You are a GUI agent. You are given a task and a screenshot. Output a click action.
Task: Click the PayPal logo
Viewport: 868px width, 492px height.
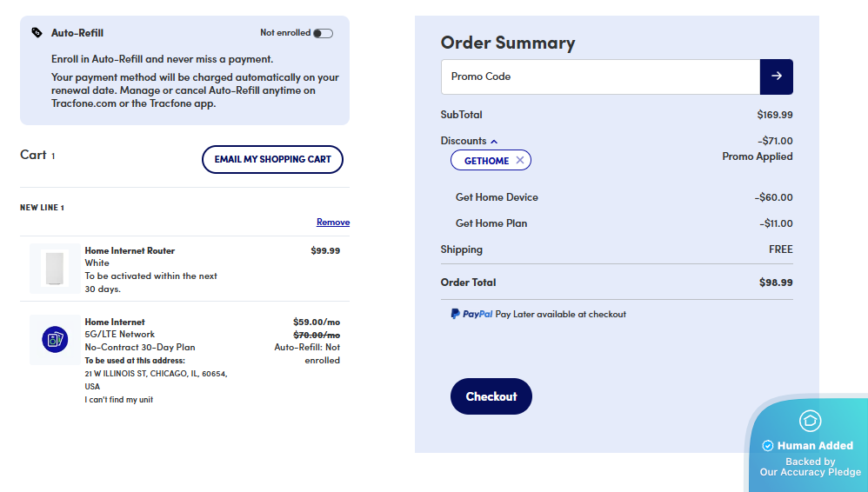click(471, 314)
